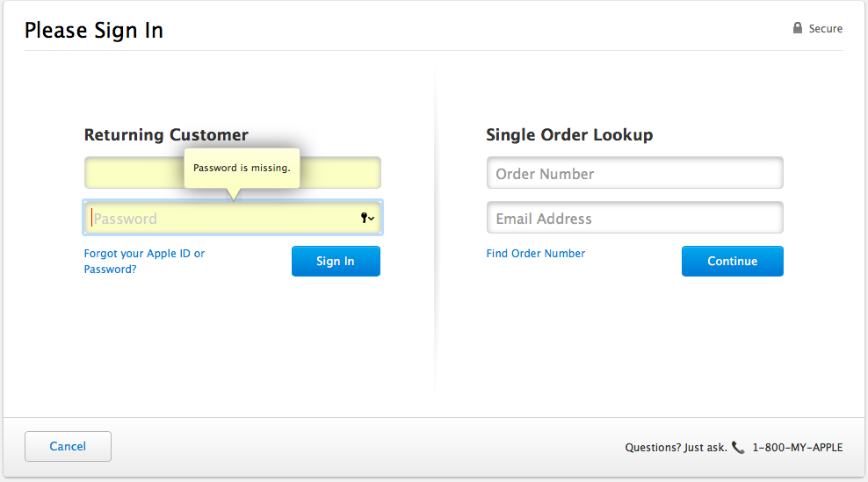Viewport: 868px width, 482px height.
Task: Select the Email Address field
Action: coord(634,218)
